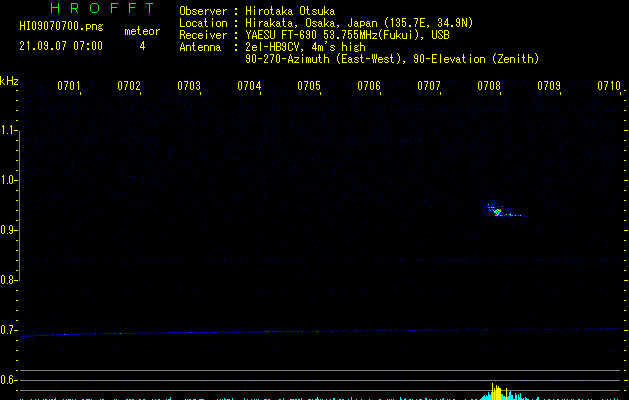The image size is (629, 400).
Task: Click the 1.1 kHz axis label
Action: click(8, 130)
